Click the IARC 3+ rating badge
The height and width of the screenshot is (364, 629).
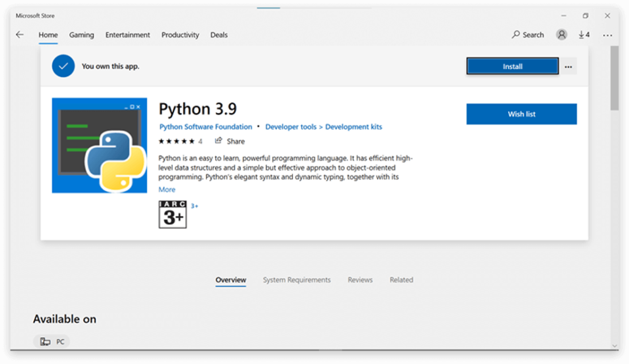(x=173, y=214)
